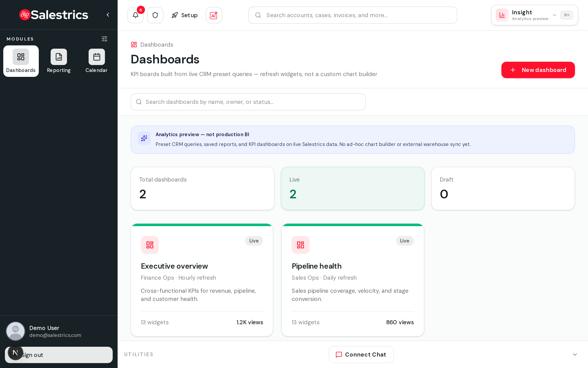The width and height of the screenshot is (588, 368).
Task: Open the Pipeline health dashboard
Action: point(353,280)
